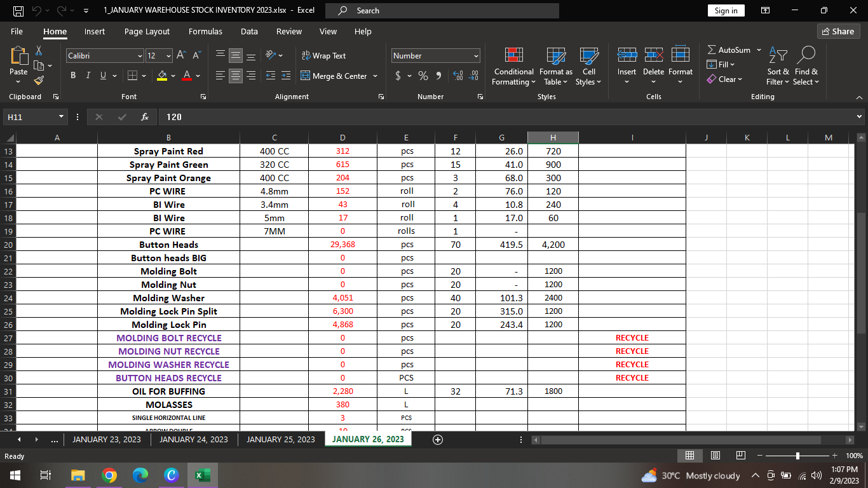Expand the Name Box dropdown arrow
The width and height of the screenshot is (868, 488).
[61, 117]
